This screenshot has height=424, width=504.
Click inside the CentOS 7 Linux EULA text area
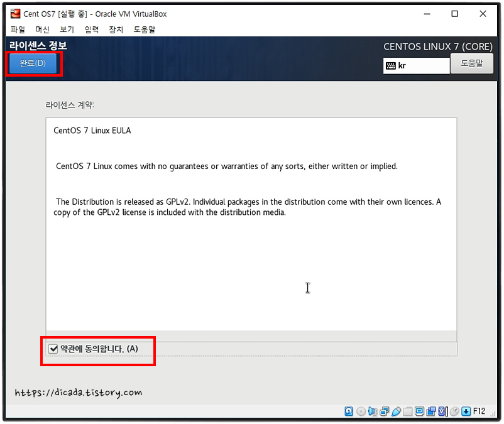(251, 224)
